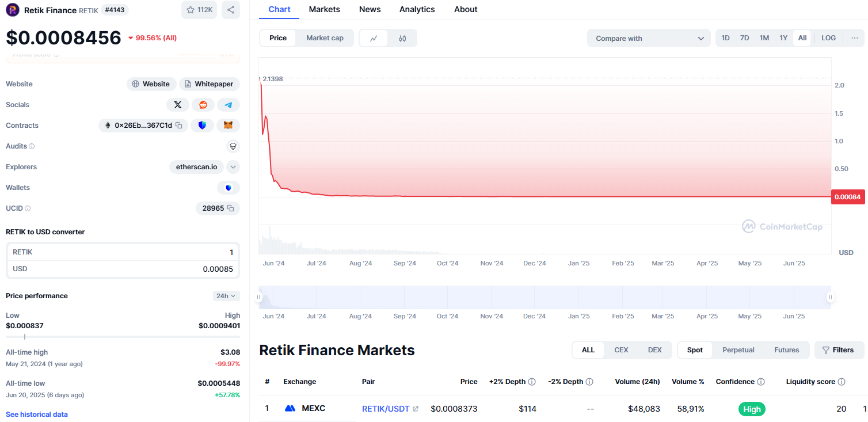Show UCID info tooltip icon
This screenshot has height=422, width=868.
point(28,208)
